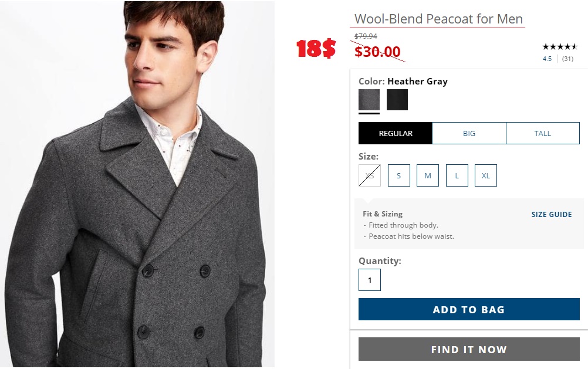
Task: Switch to the Tall fit tab
Action: 542,134
